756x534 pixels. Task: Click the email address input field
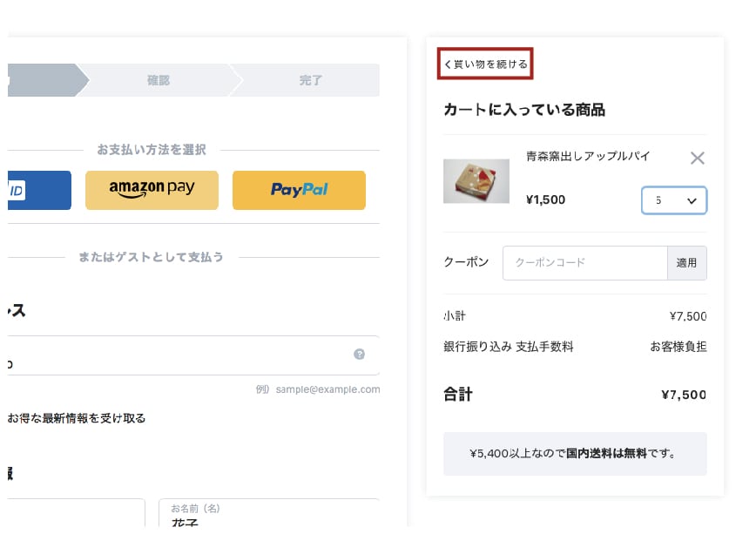click(192, 355)
